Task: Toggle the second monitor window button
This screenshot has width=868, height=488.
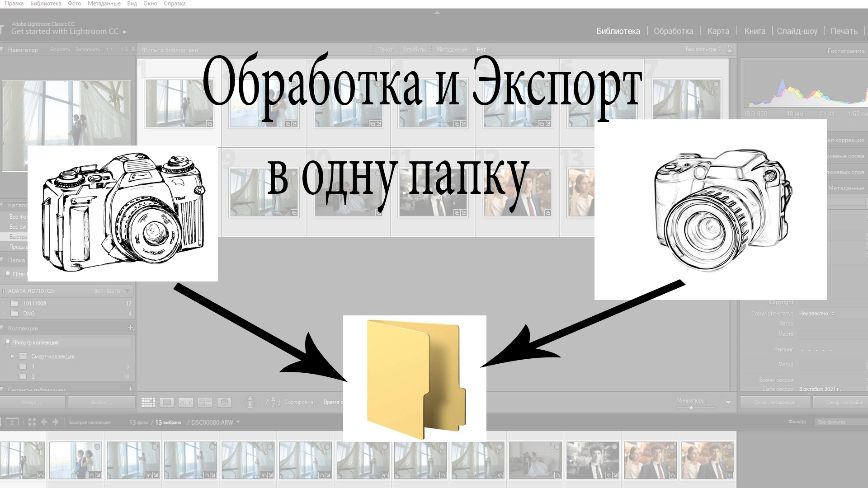Action: click(x=12, y=422)
